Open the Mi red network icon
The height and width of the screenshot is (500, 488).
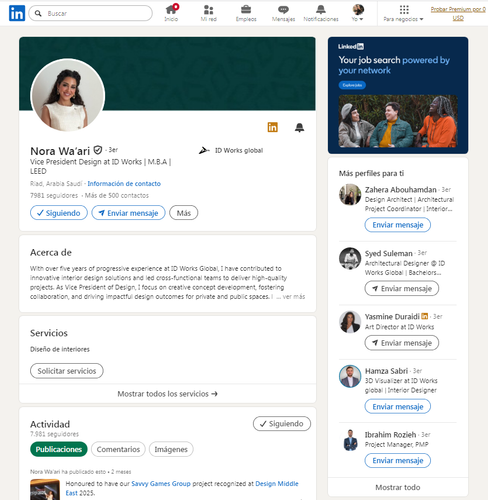coord(209,13)
